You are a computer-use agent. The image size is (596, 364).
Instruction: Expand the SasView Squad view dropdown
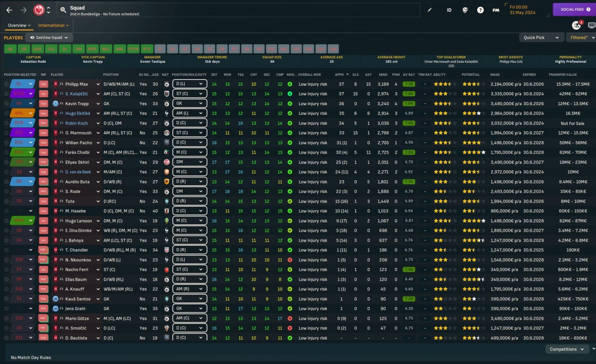pos(49,38)
